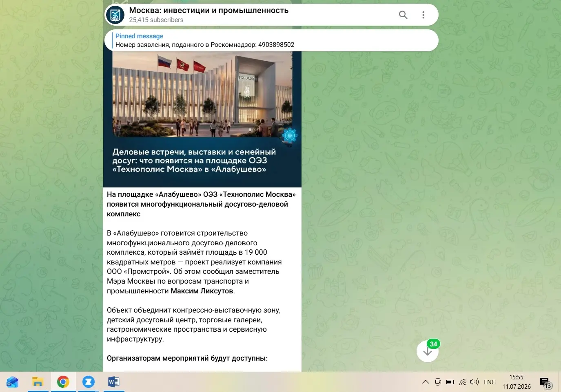Image resolution: width=561 pixels, height=392 pixels.
Task: Show hidden system tray icons
Action: click(x=425, y=382)
